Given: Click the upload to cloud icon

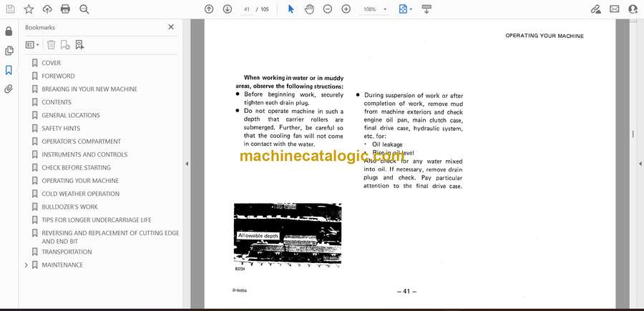Looking at the screenshot, I should coord(47,9).
